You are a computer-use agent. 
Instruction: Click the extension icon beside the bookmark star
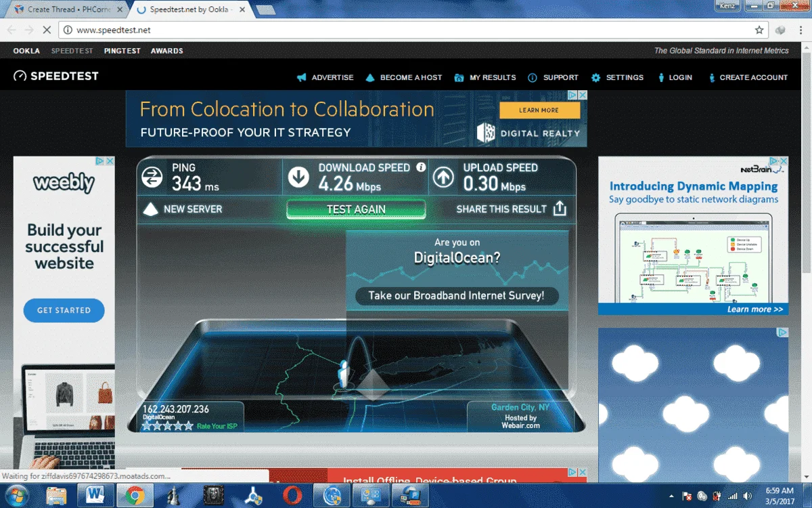780,30
